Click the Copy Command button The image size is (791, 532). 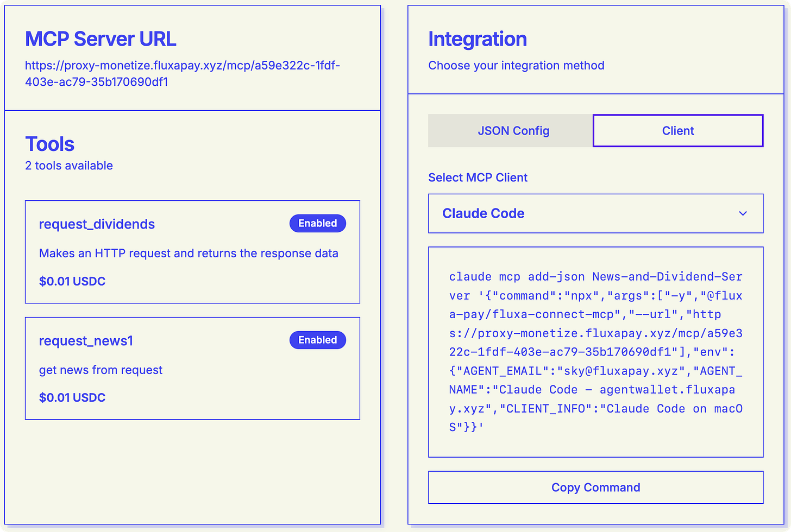[596, 487]
